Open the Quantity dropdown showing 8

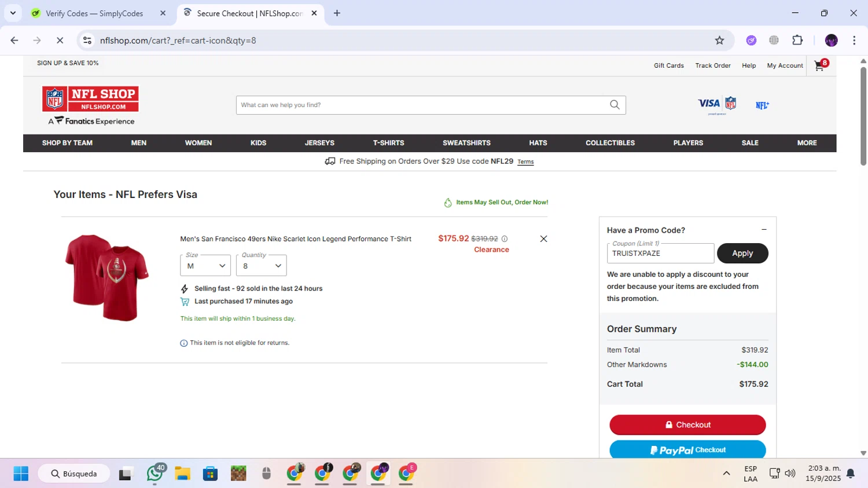[262, 266]
